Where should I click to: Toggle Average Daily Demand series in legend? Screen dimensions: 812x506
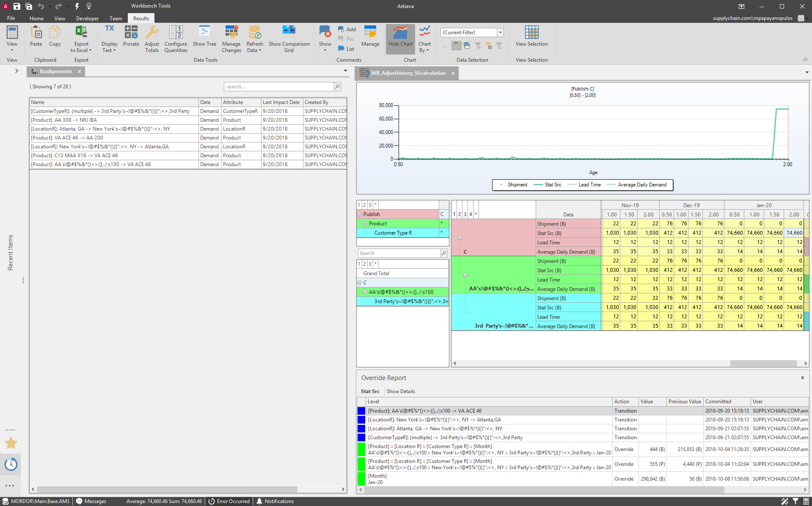[637, 185]
